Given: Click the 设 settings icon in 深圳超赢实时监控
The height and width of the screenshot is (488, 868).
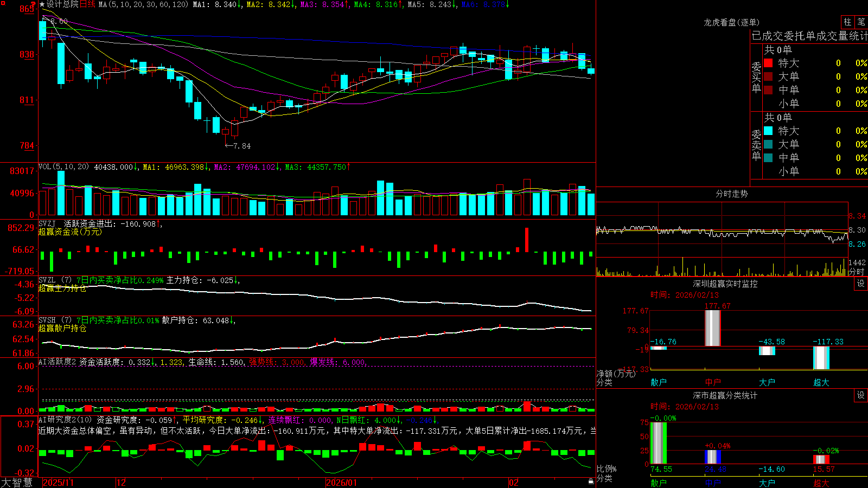Looking at the screenshot, I should pyautogui.click(x=861, y=284).
